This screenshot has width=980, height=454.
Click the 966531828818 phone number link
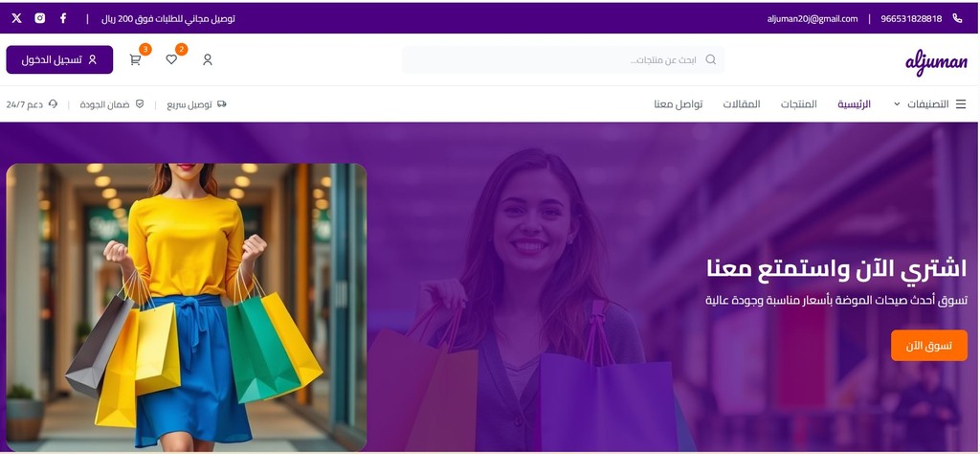coord(911,19)
